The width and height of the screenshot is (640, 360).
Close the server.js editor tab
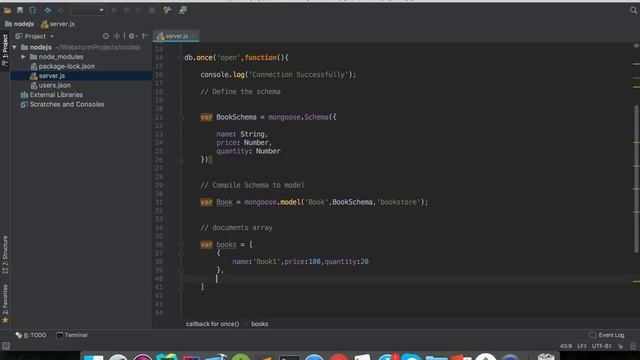[193, 36]
